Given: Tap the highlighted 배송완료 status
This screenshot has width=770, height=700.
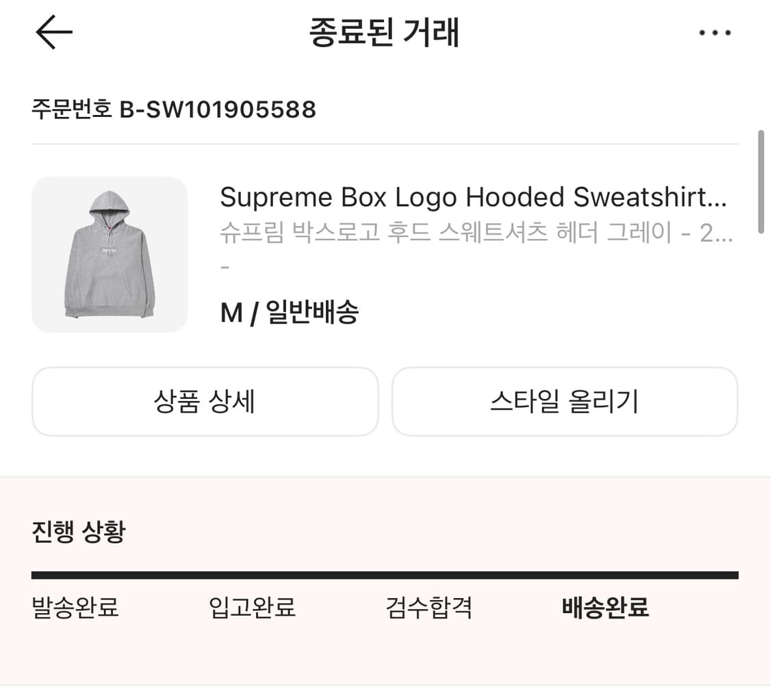Looking at the screenshot, I should 605,608.
